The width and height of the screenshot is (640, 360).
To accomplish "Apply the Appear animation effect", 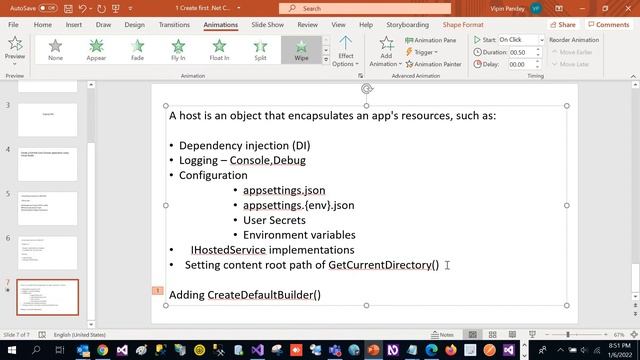I will pyautogui.click(x=96, y=50).
